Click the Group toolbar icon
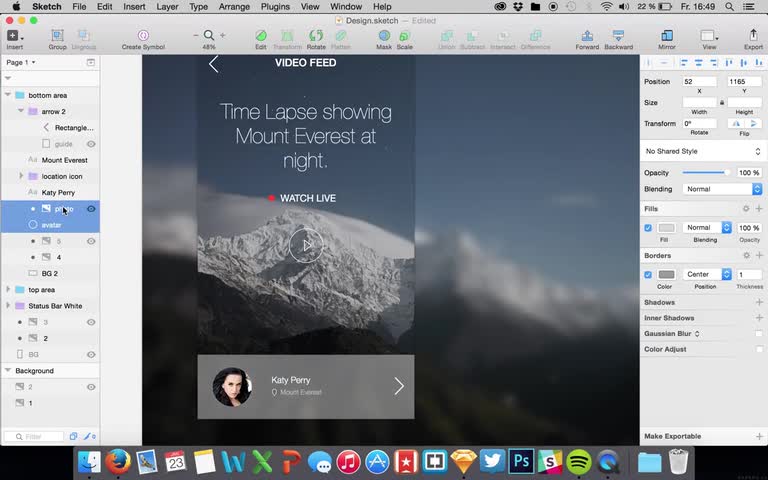Screen dimensions: 768x480 (57, 35)
